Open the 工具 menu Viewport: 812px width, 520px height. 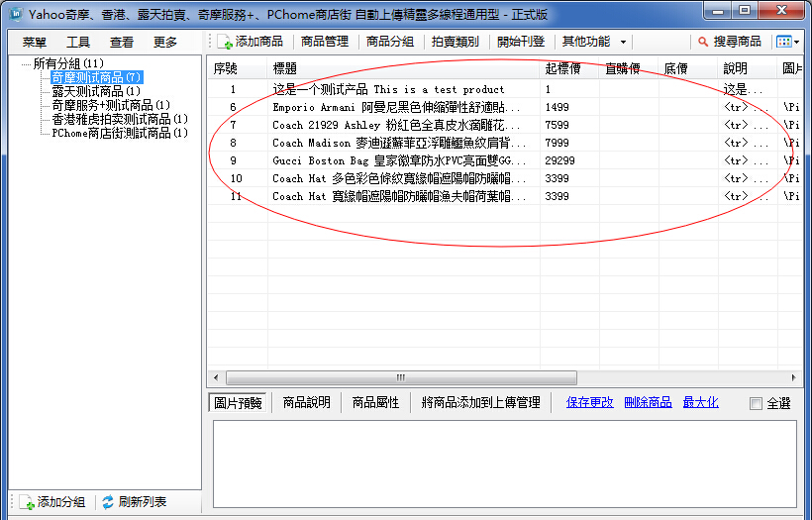(x=77, y=42)
